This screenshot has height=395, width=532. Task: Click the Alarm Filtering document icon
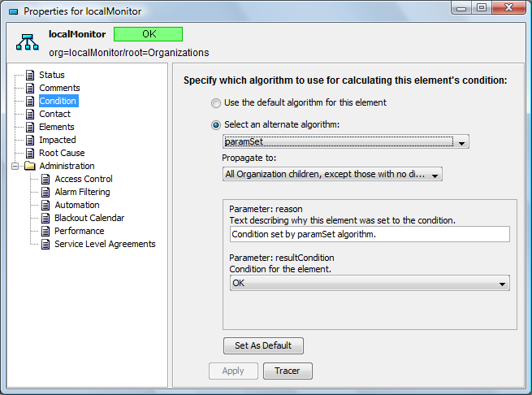(45, 193)
